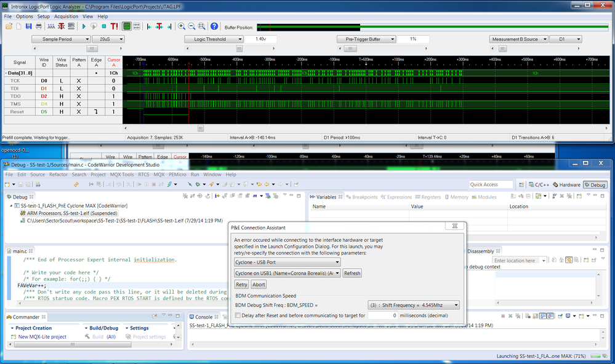This screenshot has width=615, height=364.
Task: Open project file in LogicPort toolbar
Action: tap(9, 26)
